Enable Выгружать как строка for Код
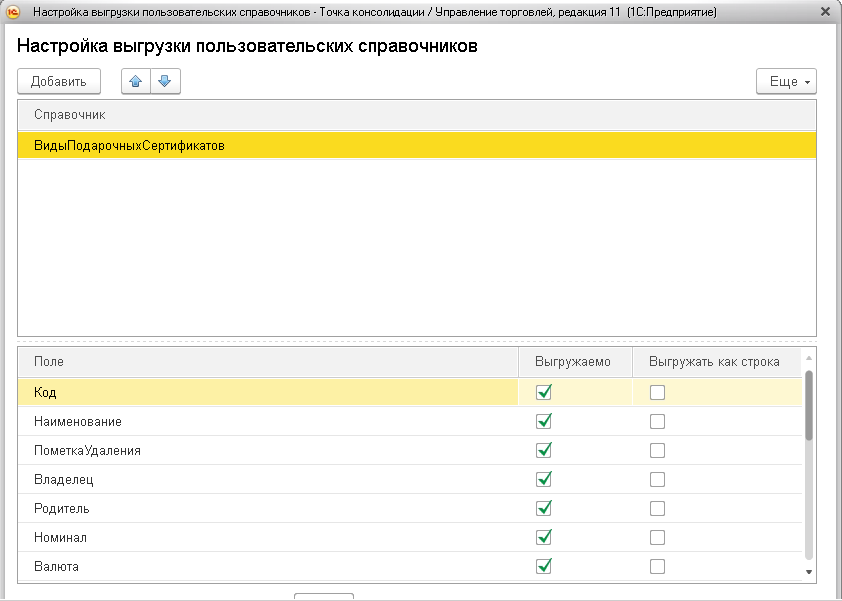 (657, 393)
